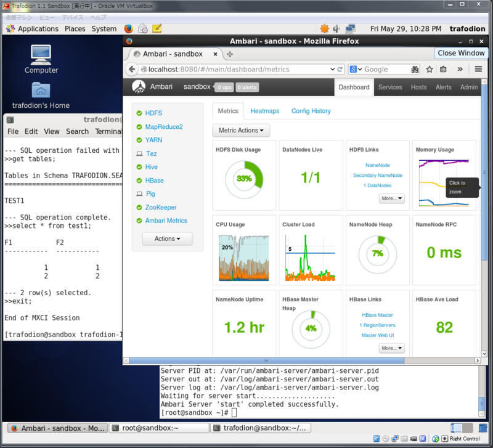493x448 pixels.
Task: Open the Alerts top navigation tab
Action: tap(443, 87)
